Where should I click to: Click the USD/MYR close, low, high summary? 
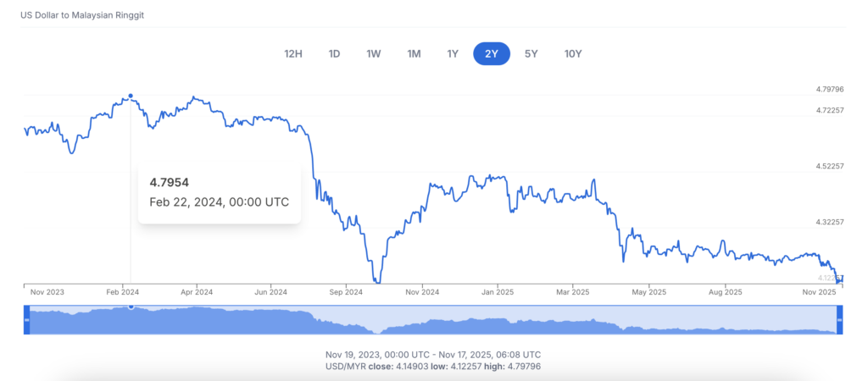[x=433, y=366]
